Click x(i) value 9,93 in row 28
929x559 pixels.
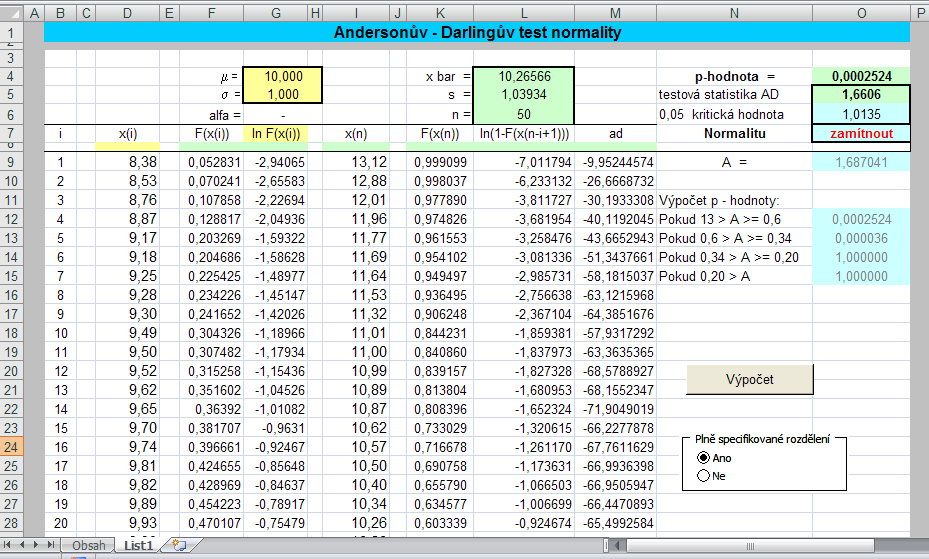(x=127, y=523)
